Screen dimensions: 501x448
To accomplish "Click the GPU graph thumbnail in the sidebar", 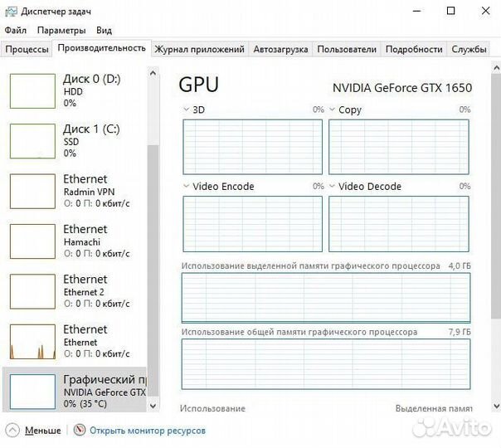I will pyautogui.click(x=32, y=392).
